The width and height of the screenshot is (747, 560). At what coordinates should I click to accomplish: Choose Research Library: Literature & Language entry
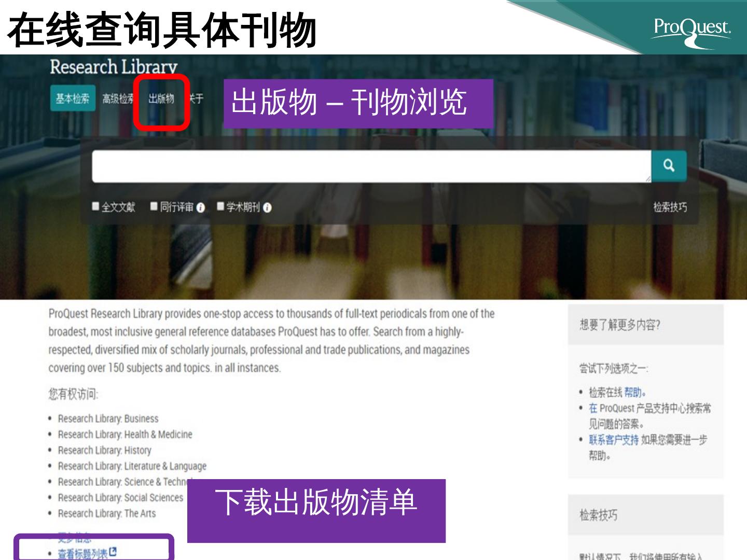point(132,466)
